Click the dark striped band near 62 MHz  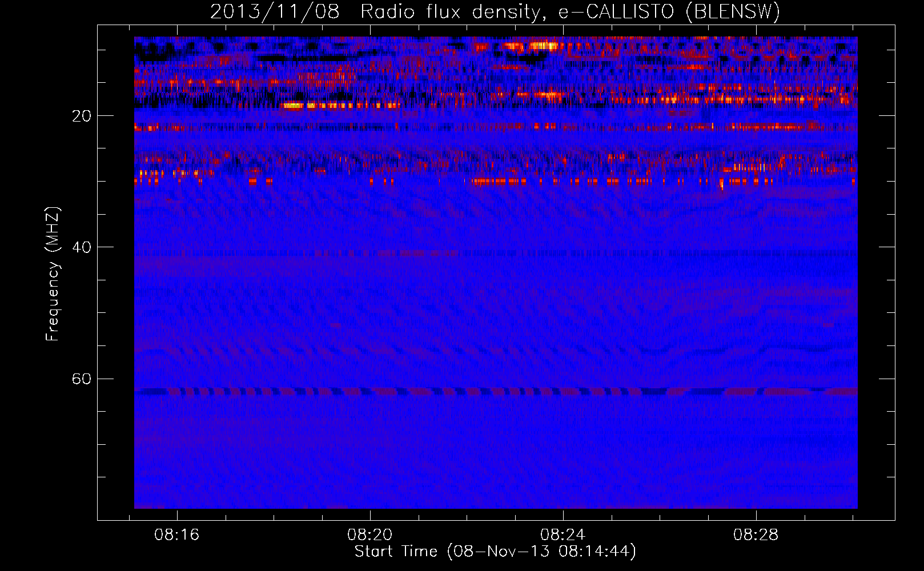pyautogui.click(x=496, y=392)
